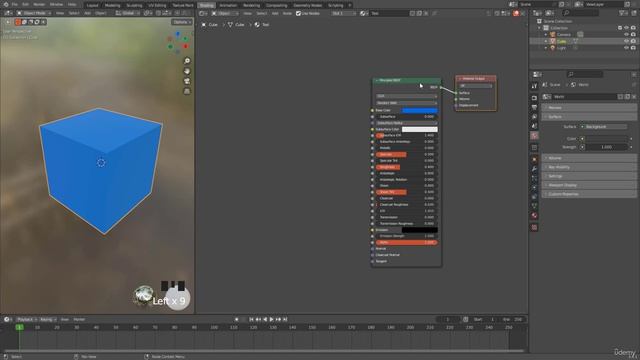Screen dimensions: 640x360
Task: Expand the Ray Visibility panel
Action: tap(589, 167)
